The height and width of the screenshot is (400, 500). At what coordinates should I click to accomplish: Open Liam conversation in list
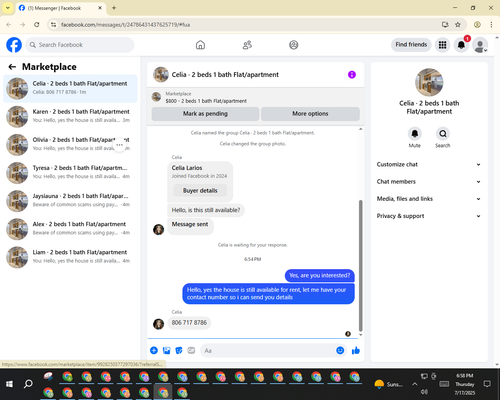(x=70, y=257)
